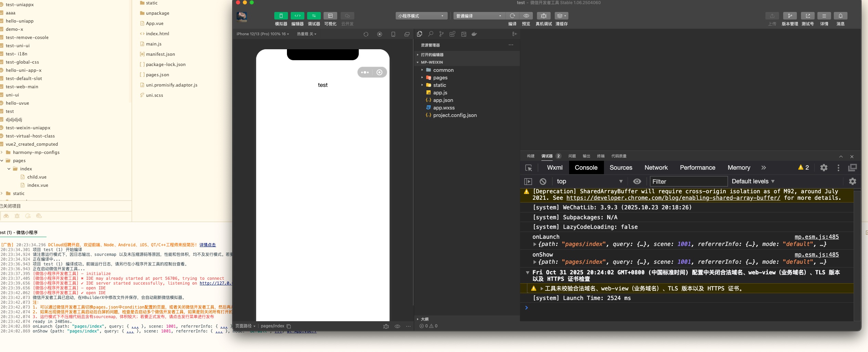This screenshot has height=352, width=868.
Task: Open the mp.esm.js:485 link beside onLaunch
Action: pos(816,237)
